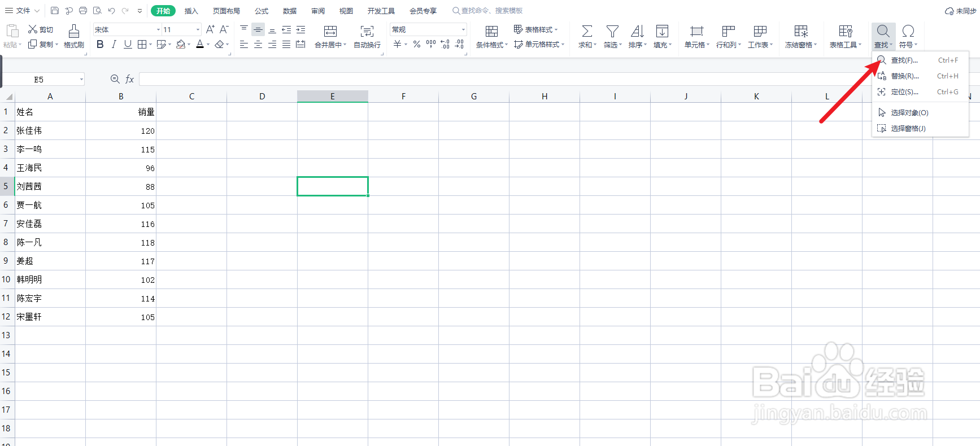The image size is (980, 446).
Task: Select column B header
Action: pyautogui.click(x=121, y=97)
